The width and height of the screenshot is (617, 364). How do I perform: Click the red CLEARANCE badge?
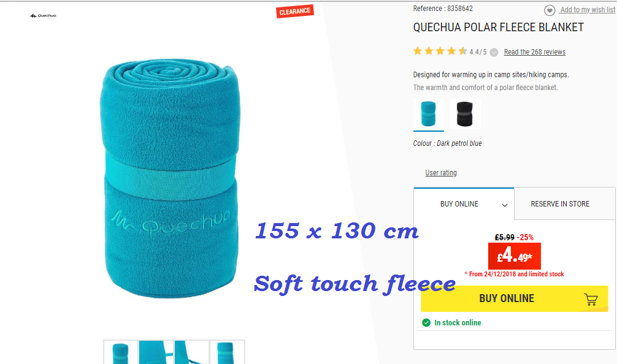[x=295, y=12]
